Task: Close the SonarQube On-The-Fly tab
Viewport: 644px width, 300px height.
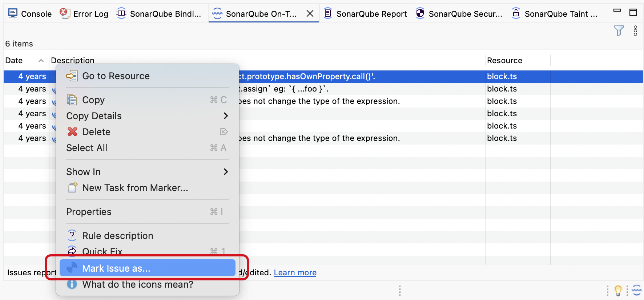Action: 310,13
